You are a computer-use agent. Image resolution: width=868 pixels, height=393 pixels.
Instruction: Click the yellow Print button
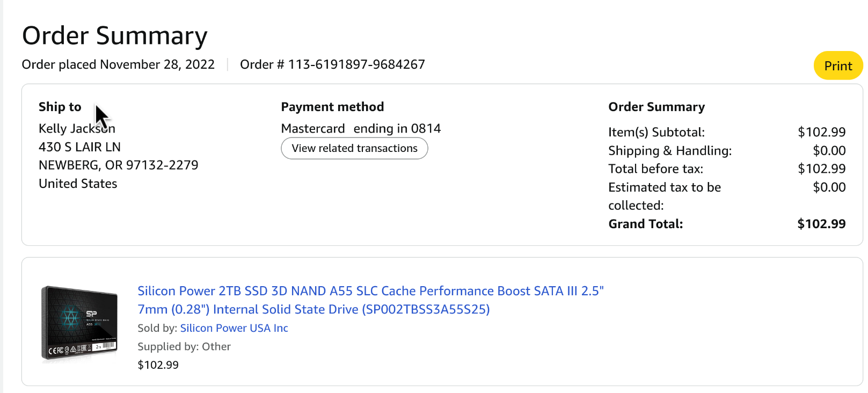pos(837,66)
